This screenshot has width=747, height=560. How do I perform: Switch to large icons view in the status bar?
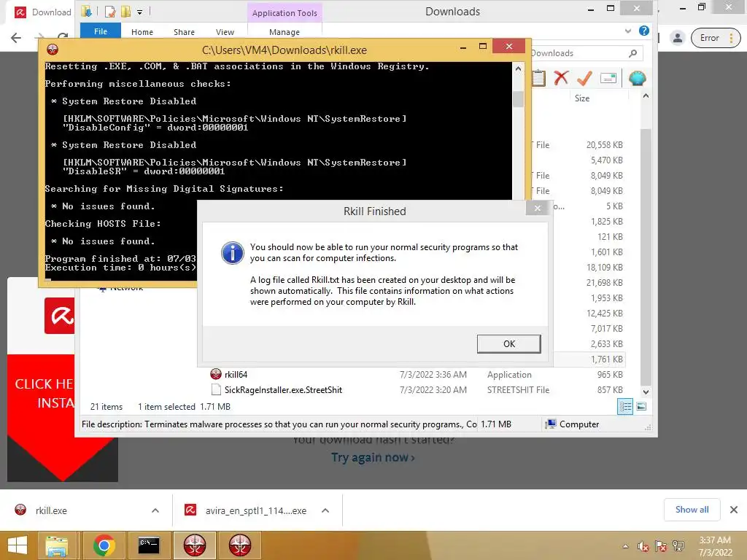[641, 407]
